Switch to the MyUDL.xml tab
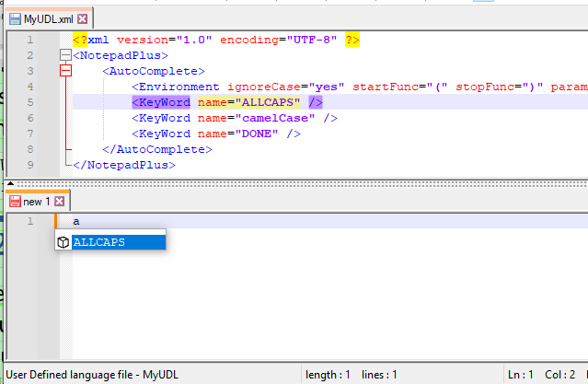The height and width of the screenshot is (384, 588). point(49,18)
